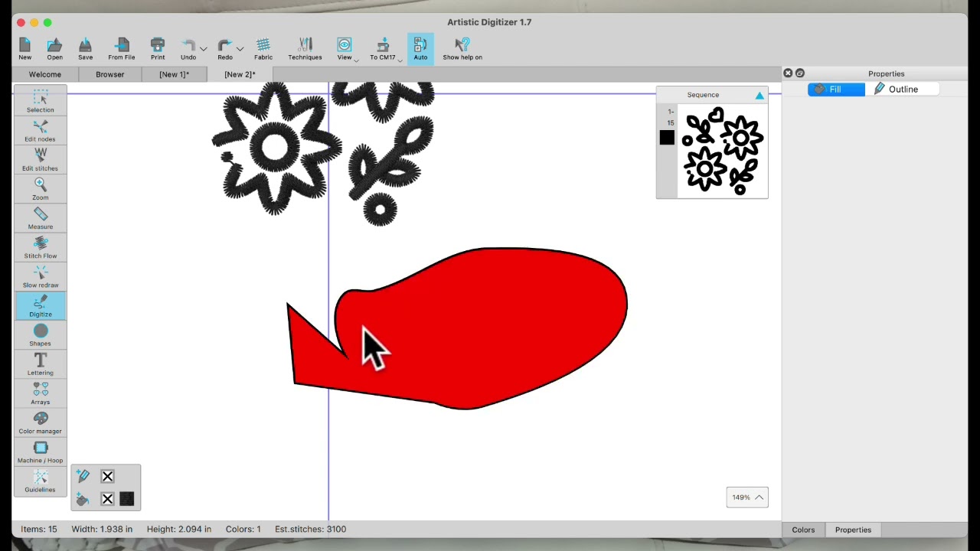Screen dimensions: 980x551
Task: Select the Measure ruler tool
Action: (x=41, y=217)
